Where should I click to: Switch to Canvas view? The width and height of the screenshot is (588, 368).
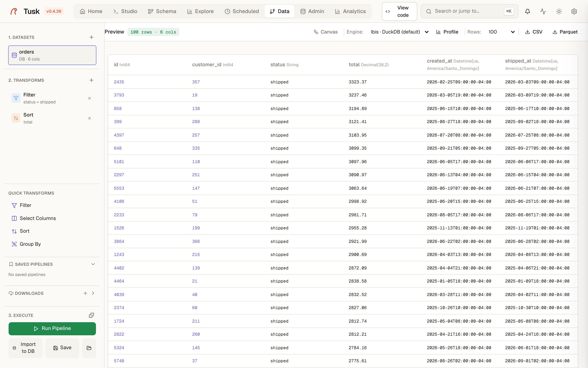pyautogui.click(x=326, y=32)
